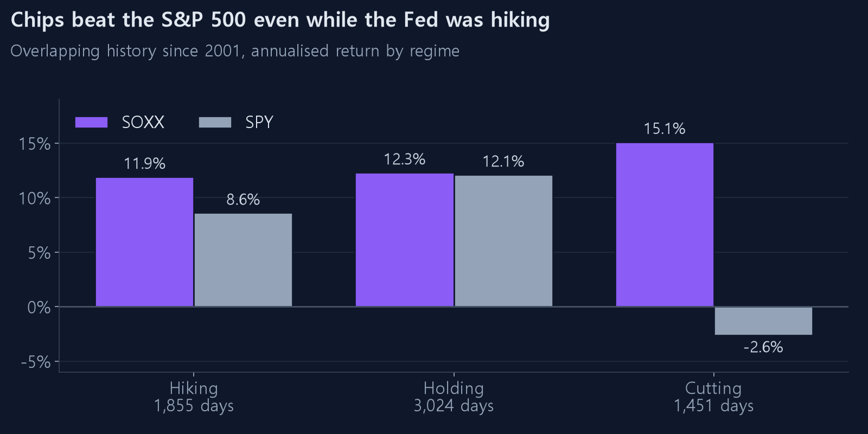The height and width of the screenshot is (434, 868).
Task: Click the 8.6% data label
Action: click(x=243, y=200)
